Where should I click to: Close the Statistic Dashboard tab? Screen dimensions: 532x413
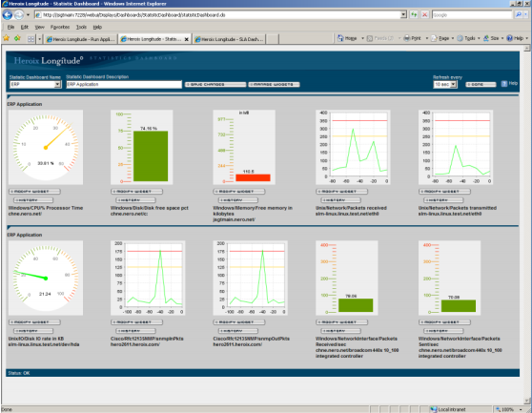pos(186,39)
